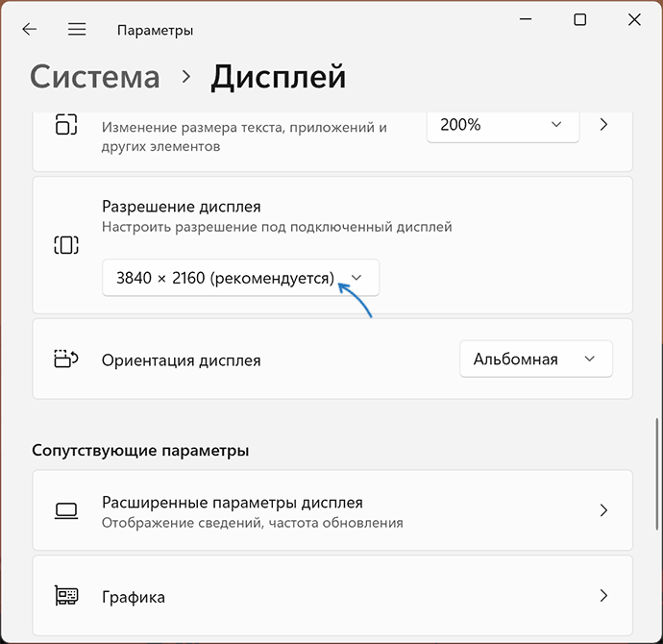Open the Графика settings by its label
The height and width of the screenshot is (644, 663).
pos(134,597)
